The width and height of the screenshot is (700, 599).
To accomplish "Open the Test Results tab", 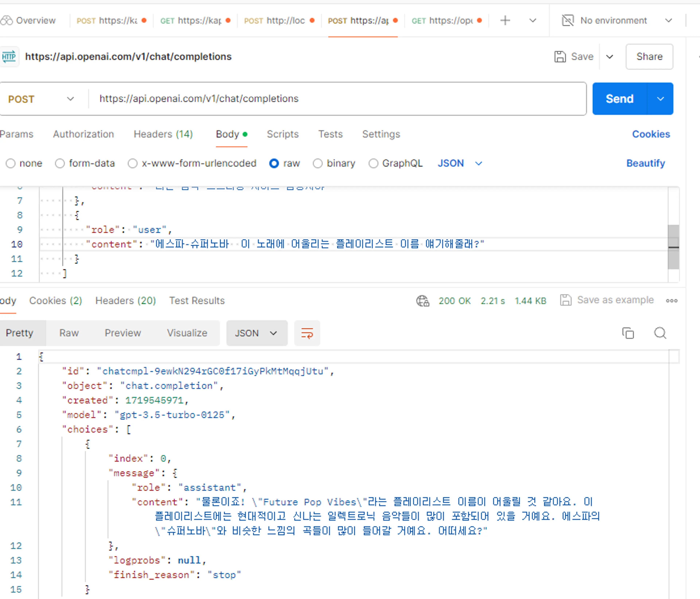I will click(197, 300).
